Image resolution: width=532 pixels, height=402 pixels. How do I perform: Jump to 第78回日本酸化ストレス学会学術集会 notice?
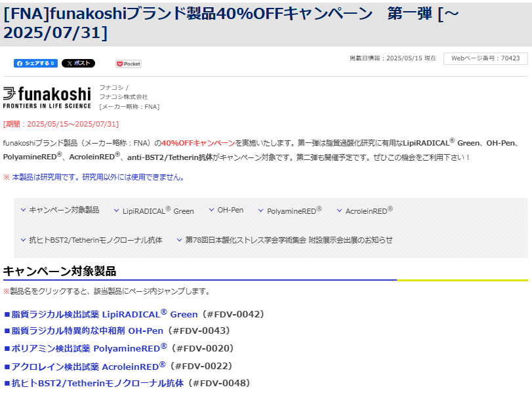click(x=289, y=240)
